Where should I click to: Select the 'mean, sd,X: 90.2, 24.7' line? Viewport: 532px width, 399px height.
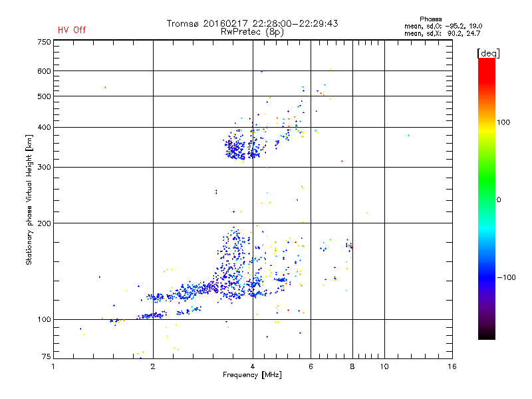[442, 33]
